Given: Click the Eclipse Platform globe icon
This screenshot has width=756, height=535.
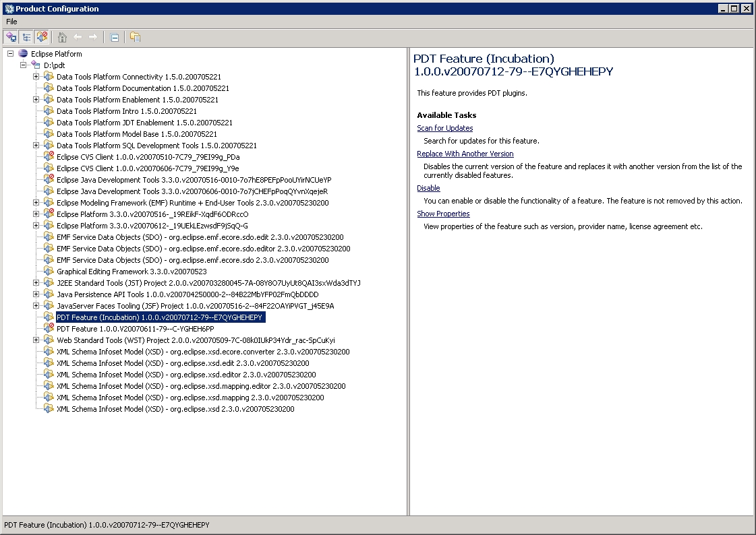Looking at the screenshot, I should (23, 53).
